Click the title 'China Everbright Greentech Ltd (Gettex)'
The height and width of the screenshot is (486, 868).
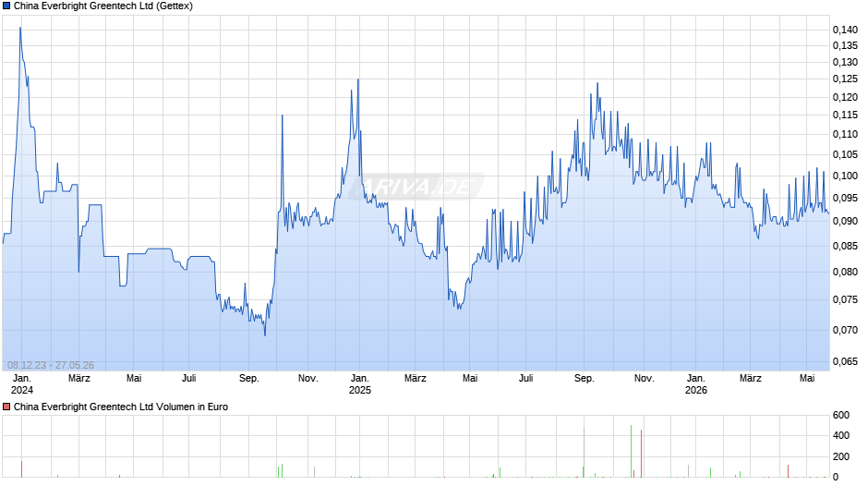[x=103, y=6]
